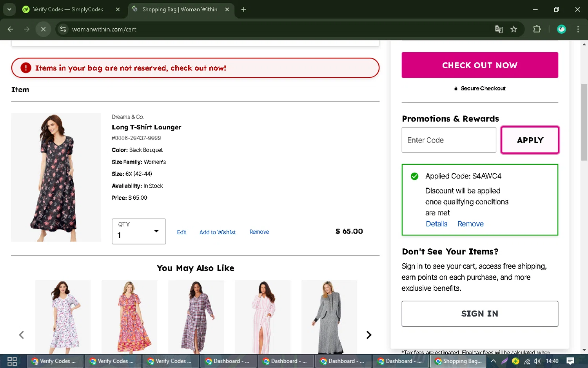Click item number #0006-29437-9999
Viewport: 588px width, 368px height.
pyautogui.click(x=136, y=138)
